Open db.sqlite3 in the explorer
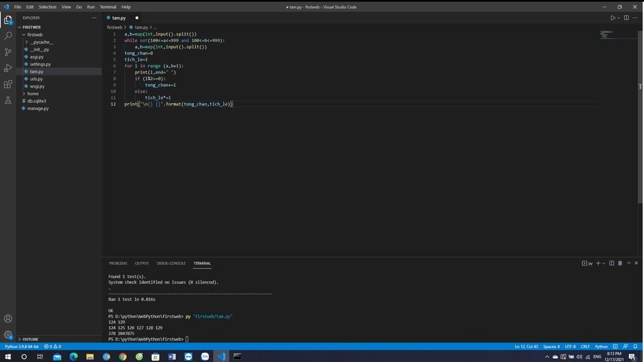The width and height of the screenshot is (644, 362). click(x=36, y=101)
